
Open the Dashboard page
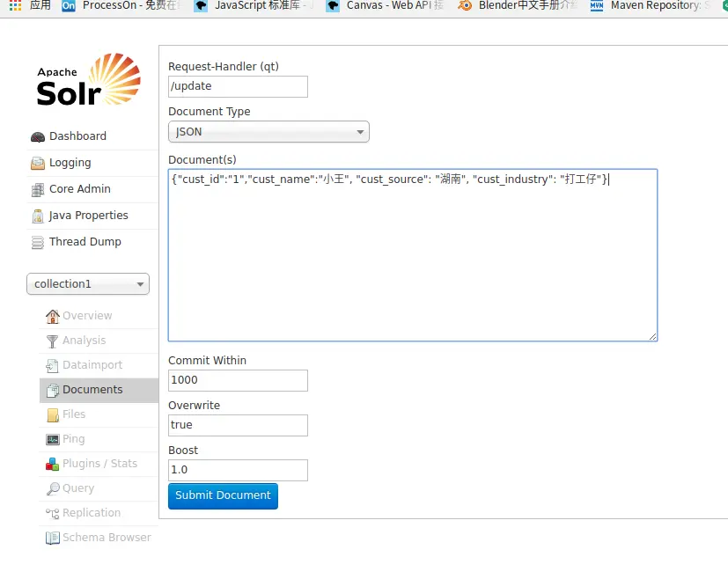point(77,136)
